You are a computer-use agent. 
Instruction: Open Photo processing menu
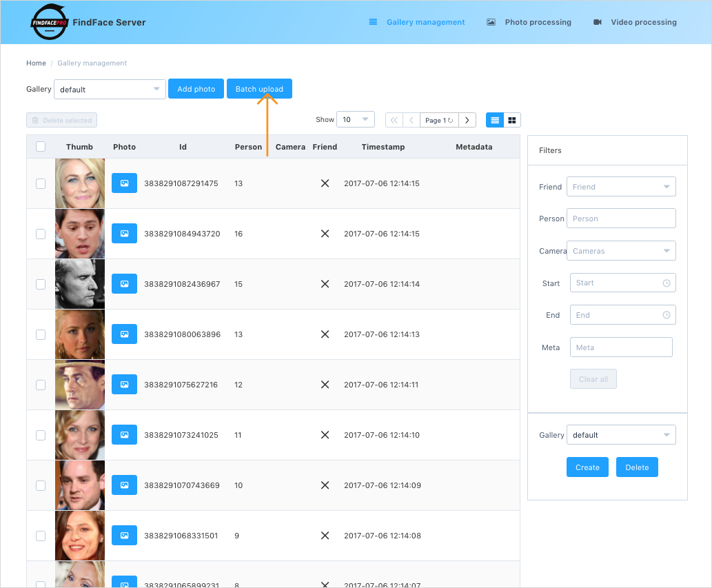point(529,22)
